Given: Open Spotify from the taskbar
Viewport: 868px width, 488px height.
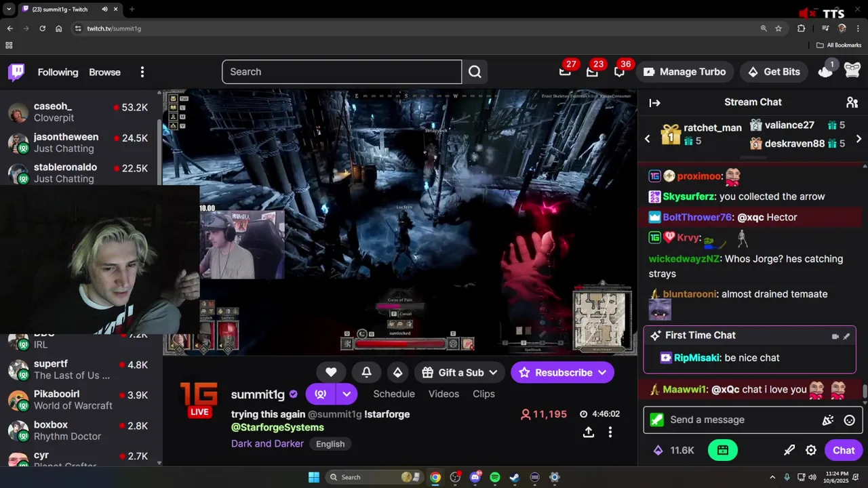Looking at the screenshot, I should point(495,477).
